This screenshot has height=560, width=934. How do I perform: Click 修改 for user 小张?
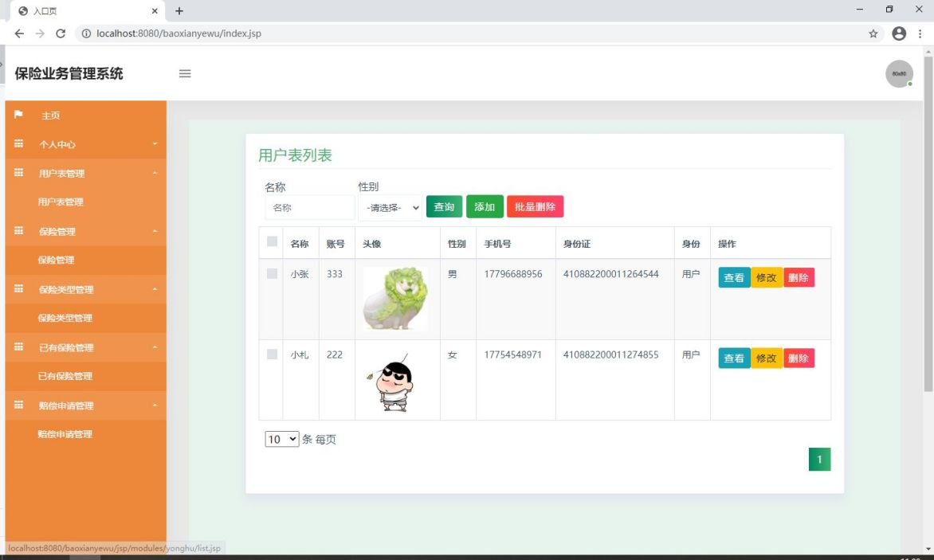(x=767, y=277)
